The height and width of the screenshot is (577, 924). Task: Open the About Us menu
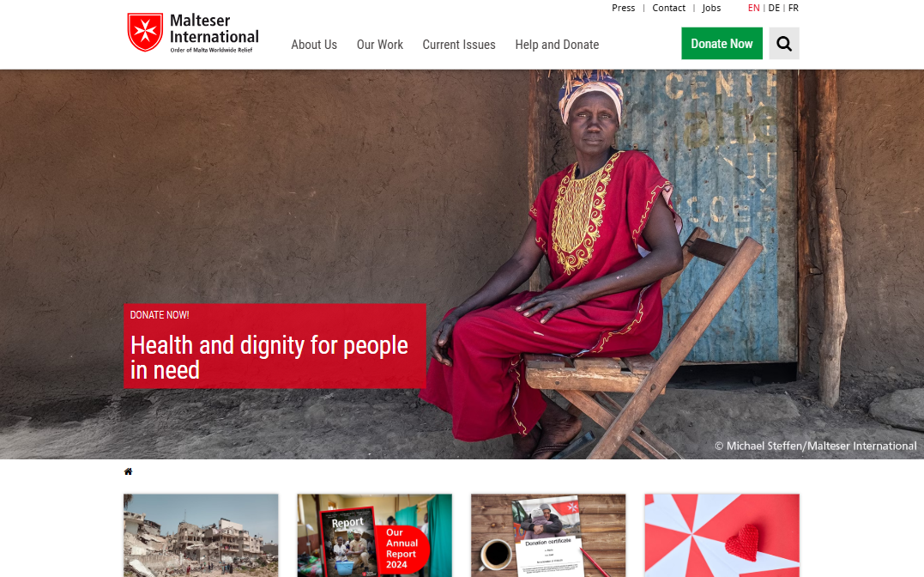click(x=314, y=45)
